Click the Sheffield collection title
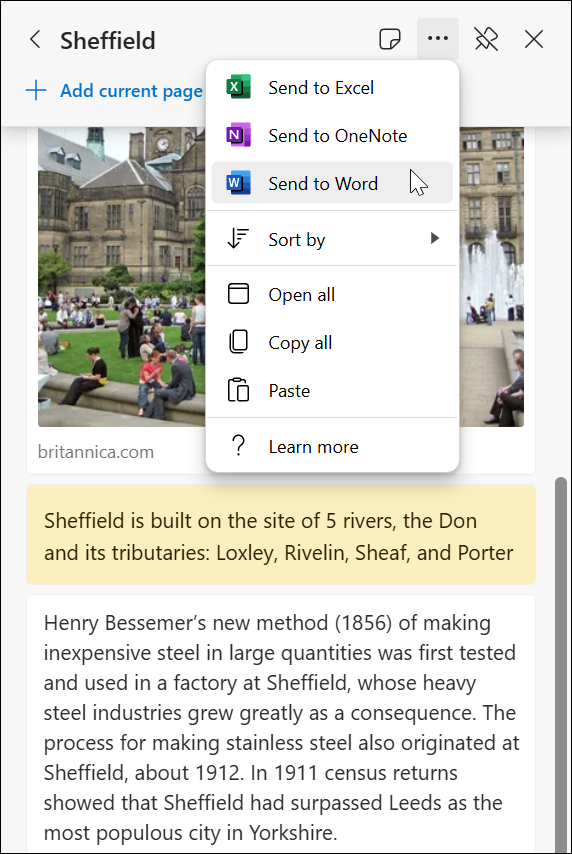 pos(108,40)
